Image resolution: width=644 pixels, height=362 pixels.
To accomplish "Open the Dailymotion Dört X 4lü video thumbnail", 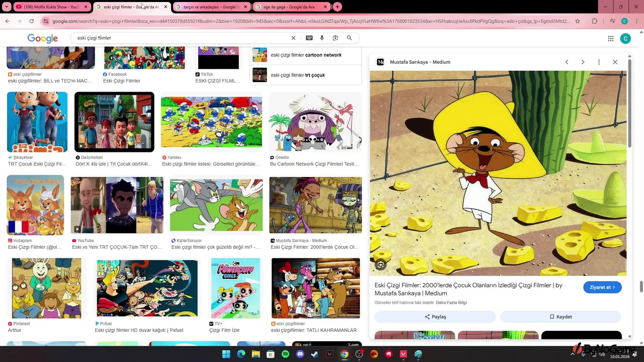I will tap(114, 122).
